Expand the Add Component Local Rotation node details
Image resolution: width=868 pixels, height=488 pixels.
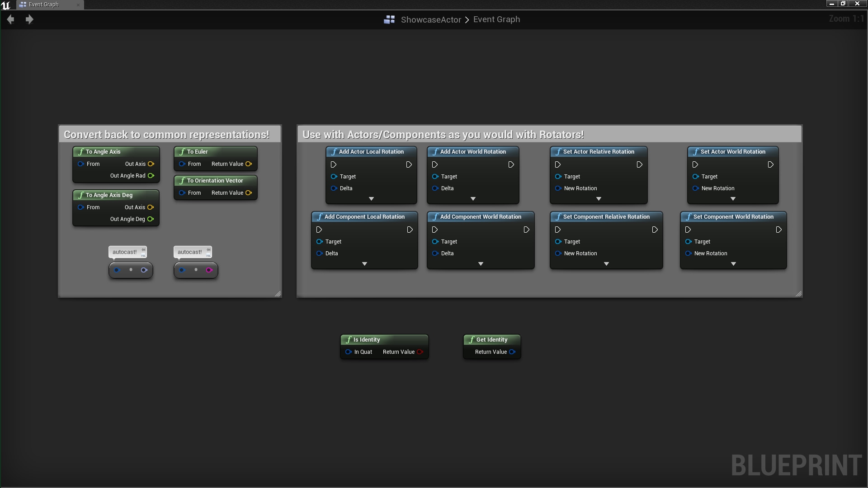[x=364, y=263]
